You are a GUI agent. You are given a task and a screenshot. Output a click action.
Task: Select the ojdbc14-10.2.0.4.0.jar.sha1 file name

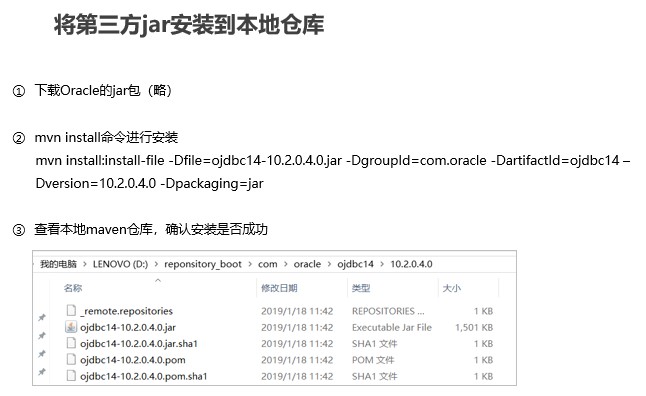point(139,343)
